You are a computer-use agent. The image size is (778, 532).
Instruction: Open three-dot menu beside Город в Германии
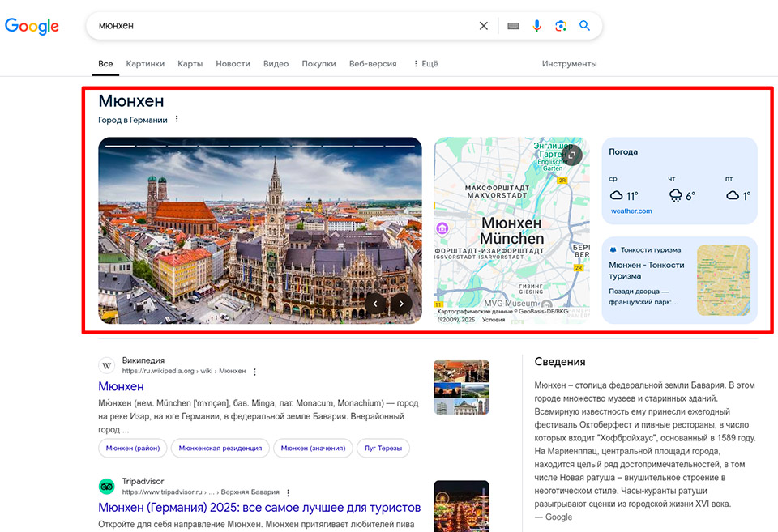177,119
